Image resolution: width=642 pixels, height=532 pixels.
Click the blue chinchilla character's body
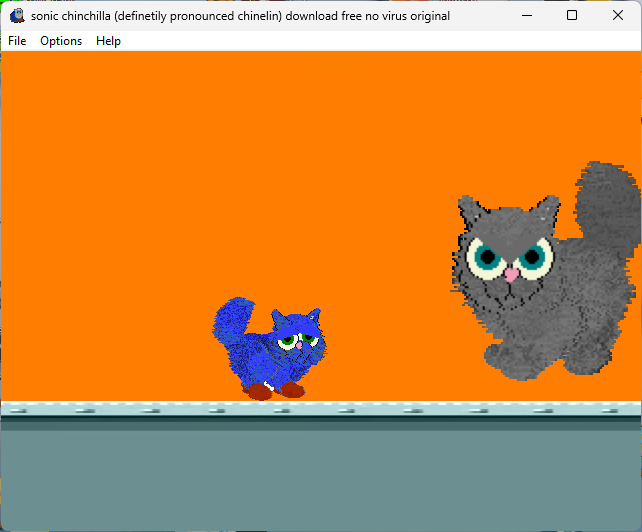click(x=265, y=358)
